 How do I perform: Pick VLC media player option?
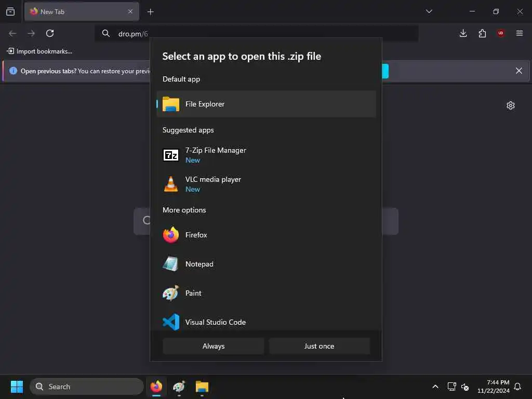(267, 184)
